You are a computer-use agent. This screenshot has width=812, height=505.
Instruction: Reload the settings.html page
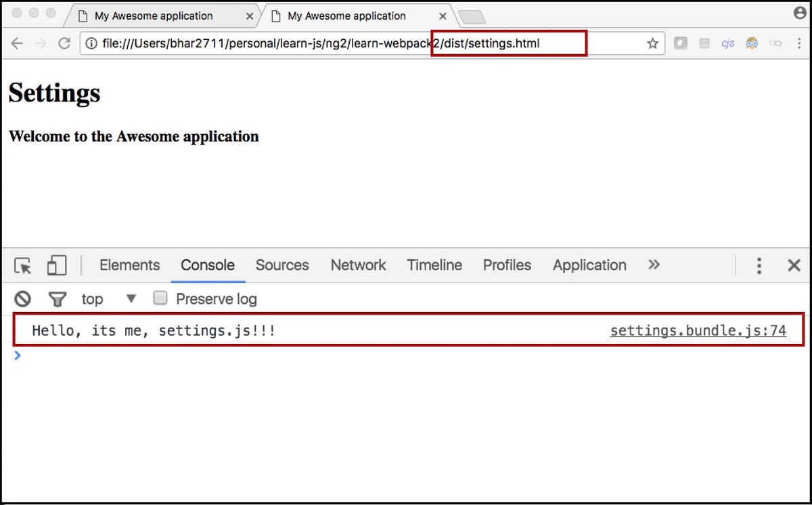[64, 43]
